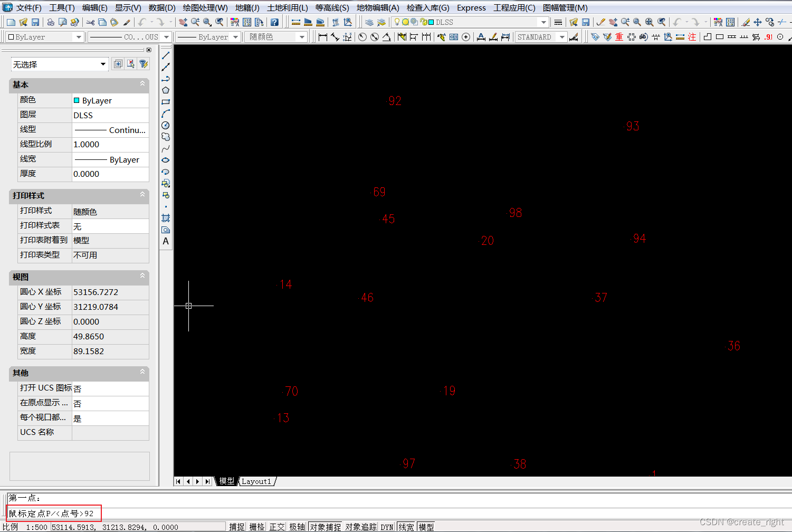This screenshot has height=532, width=792.
Task: Toggle 对象捕捉 object snap in status bar
Action: coord(326,527)
